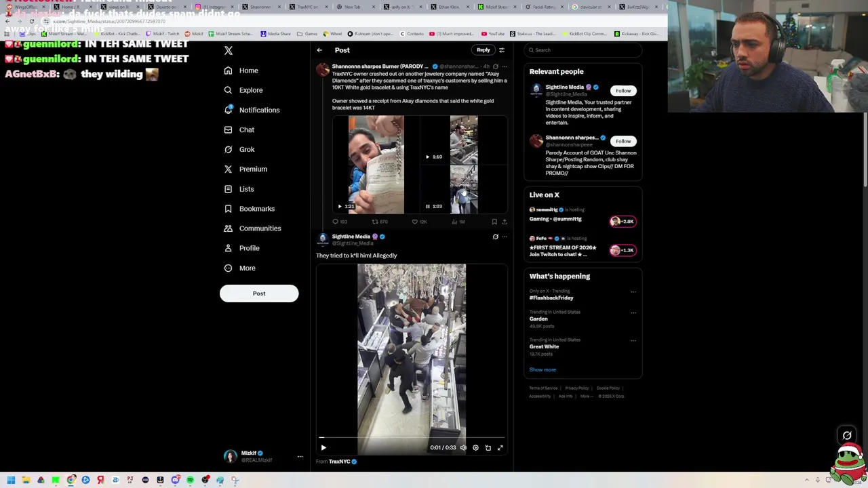This screenshot has height=488, width=868.
Task: Open Discord from taskbar
Action: coord(175,480)
